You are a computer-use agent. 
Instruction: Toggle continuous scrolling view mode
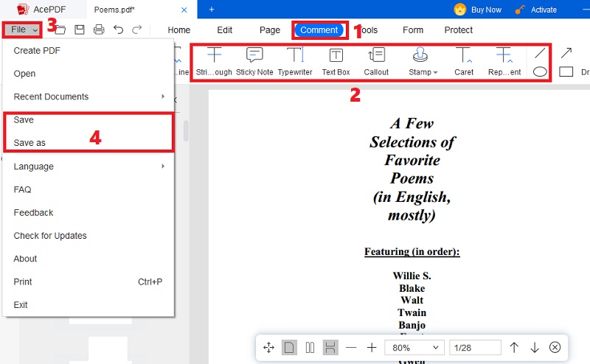(x=330, y=348)
